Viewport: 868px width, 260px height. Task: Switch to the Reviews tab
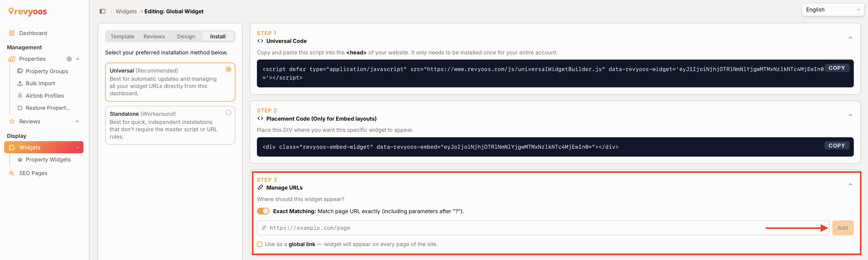154,36
